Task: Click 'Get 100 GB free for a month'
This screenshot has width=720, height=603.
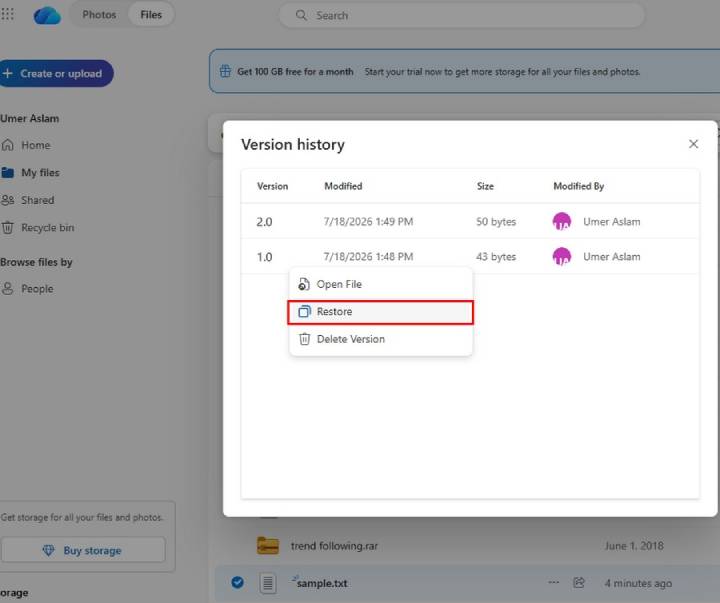Action: (x=295, y=72)
